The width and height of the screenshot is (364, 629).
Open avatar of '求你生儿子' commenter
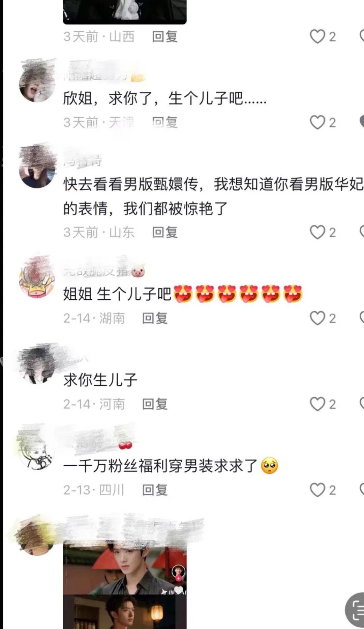tap(37, 366)
